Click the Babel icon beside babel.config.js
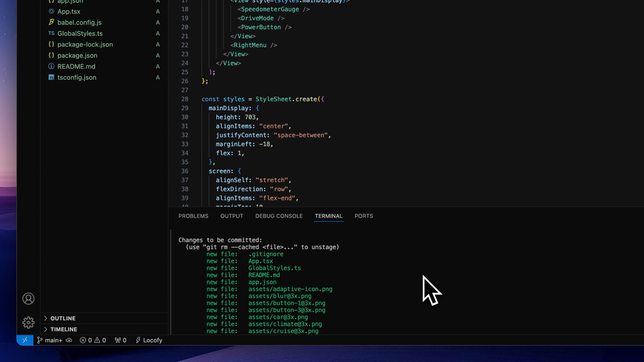The height and width of the screenshot is (362, 644). (x=51, y=22)
